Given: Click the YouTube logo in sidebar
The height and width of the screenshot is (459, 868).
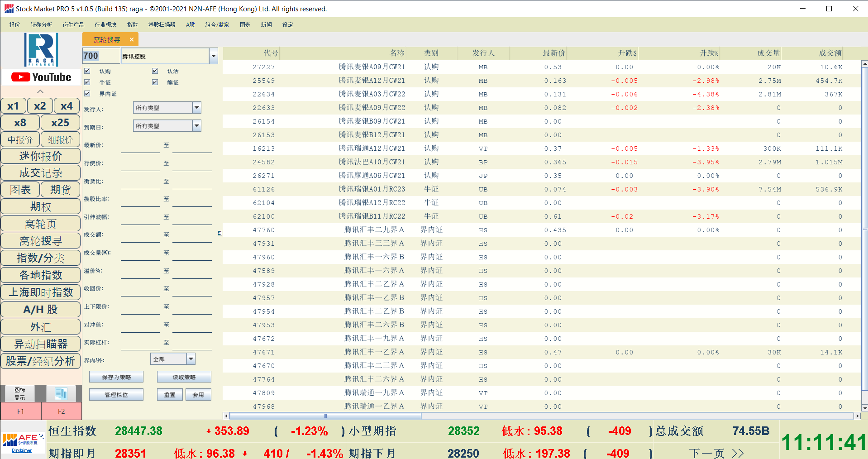Looking at the screenshot, I should (41, 77).
